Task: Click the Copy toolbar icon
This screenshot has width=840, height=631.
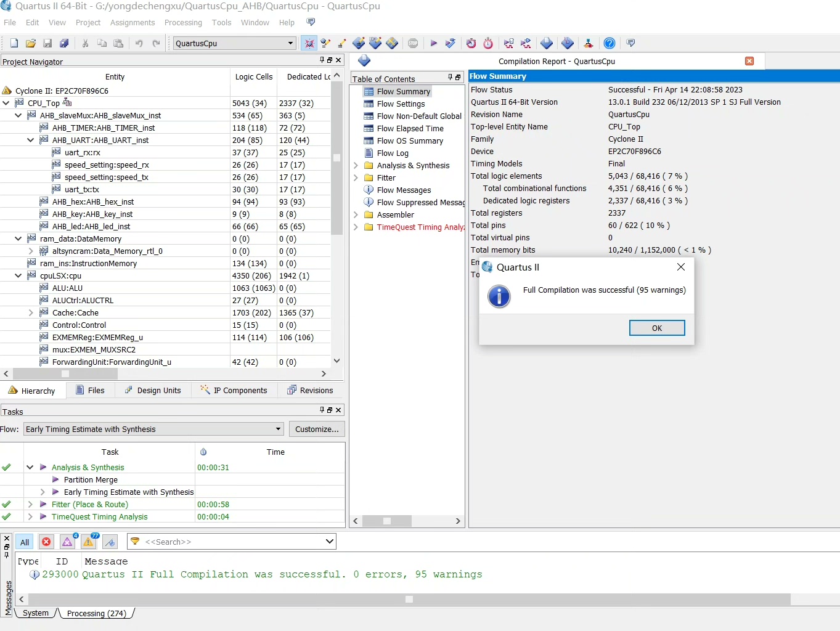Action: tap(102, 43)
